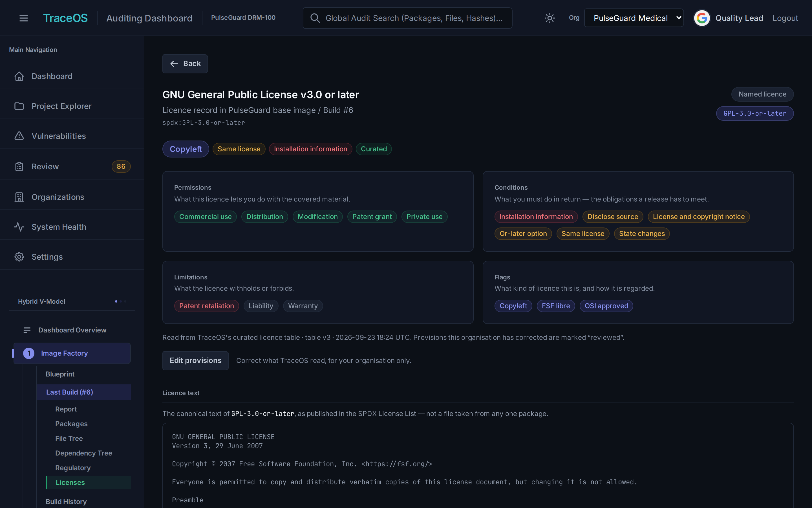Click the GPL-3.0-or-later identifier chip
This screenshot has width=812, height=508.
click(754, 113)
